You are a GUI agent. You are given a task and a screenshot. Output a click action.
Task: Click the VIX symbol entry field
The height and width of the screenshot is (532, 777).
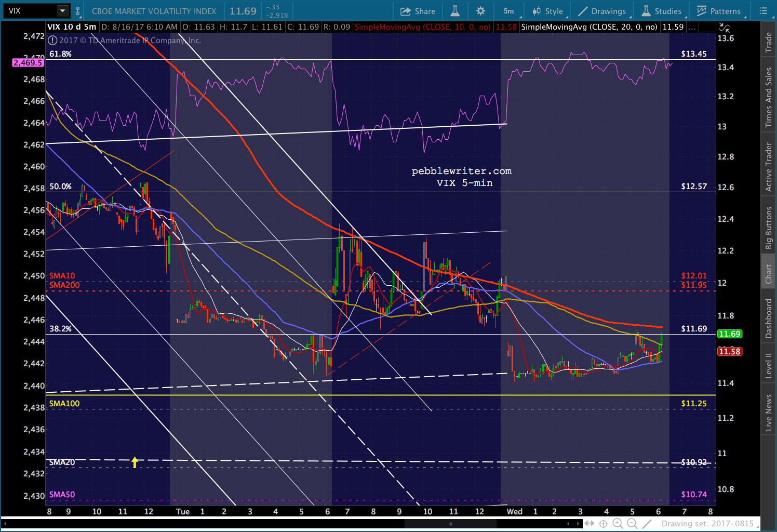31,10
